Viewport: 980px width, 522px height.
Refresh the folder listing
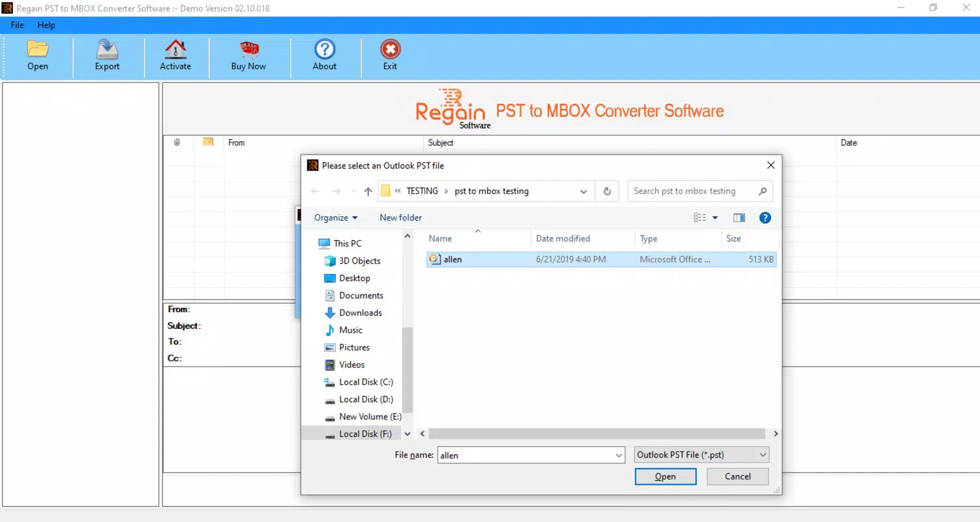pos(607,191)
